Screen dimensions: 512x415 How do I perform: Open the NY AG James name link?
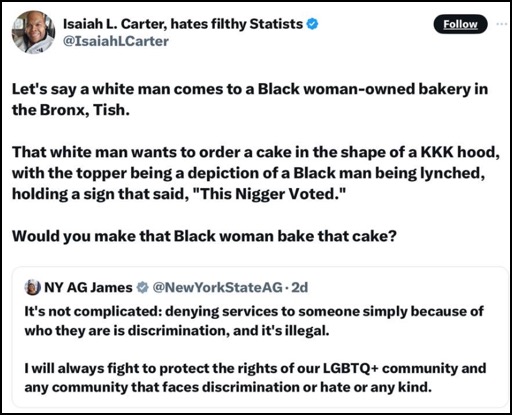coord(88,287)
